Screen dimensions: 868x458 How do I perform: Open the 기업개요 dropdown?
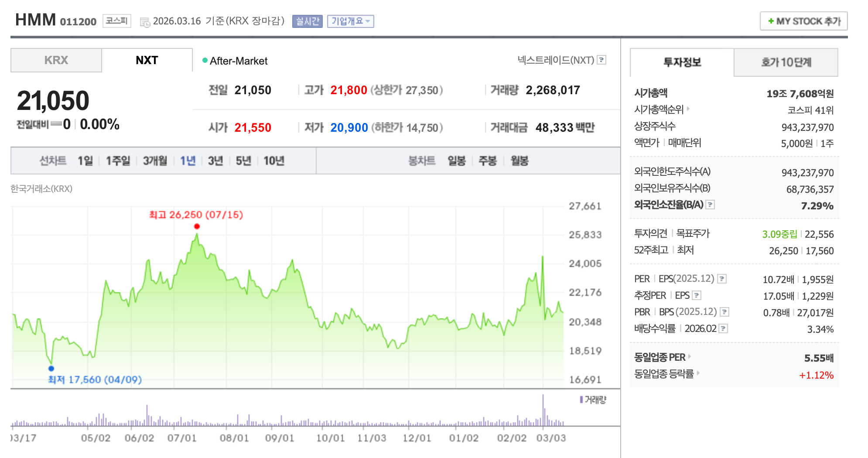point(351,21)
